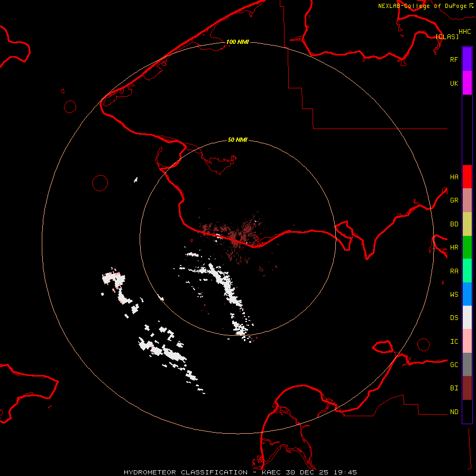Click the BD legend label
The height and width of the screenshot is (476, 476).
point(454,224)
